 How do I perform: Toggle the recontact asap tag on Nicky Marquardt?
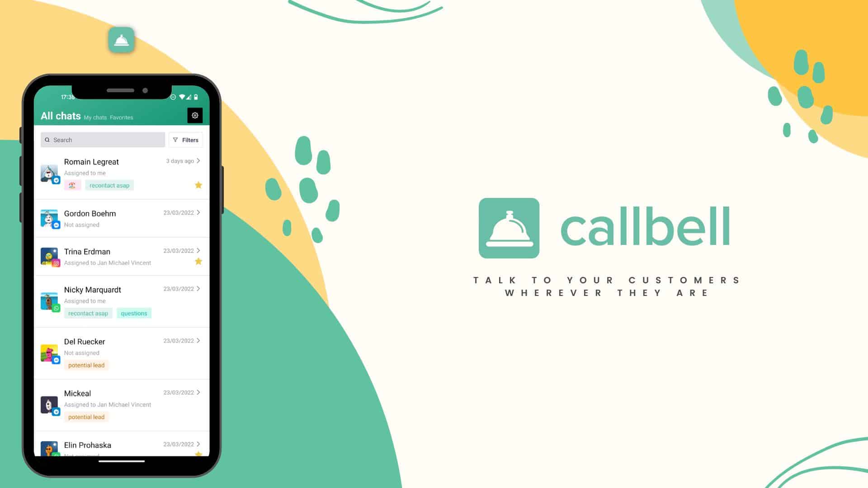[89, 314]
